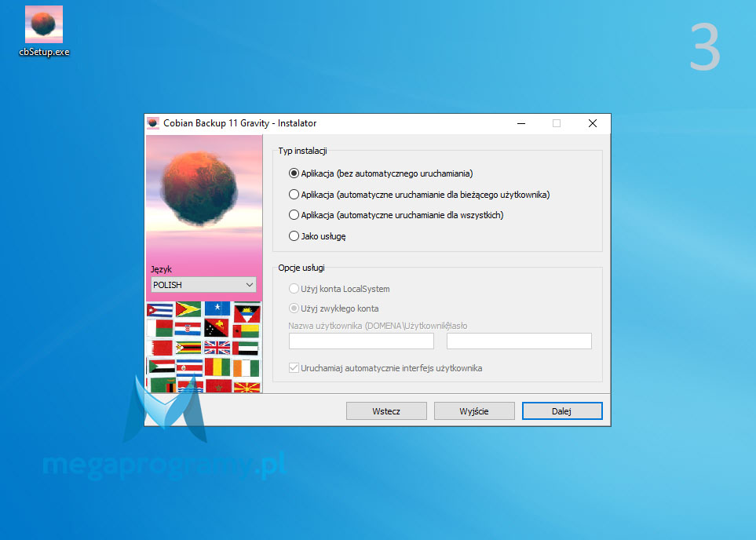Click the Costa Rica striped flag

coord(189,368)
